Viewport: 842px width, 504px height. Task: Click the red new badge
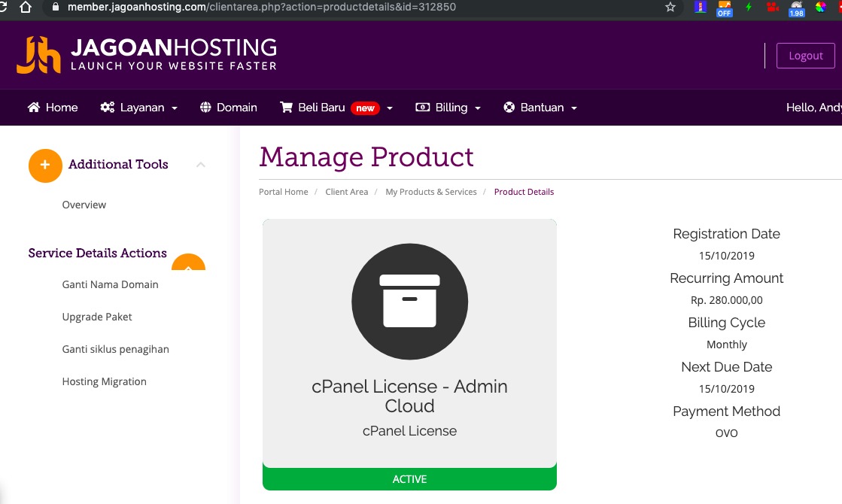tap(365, 108)
